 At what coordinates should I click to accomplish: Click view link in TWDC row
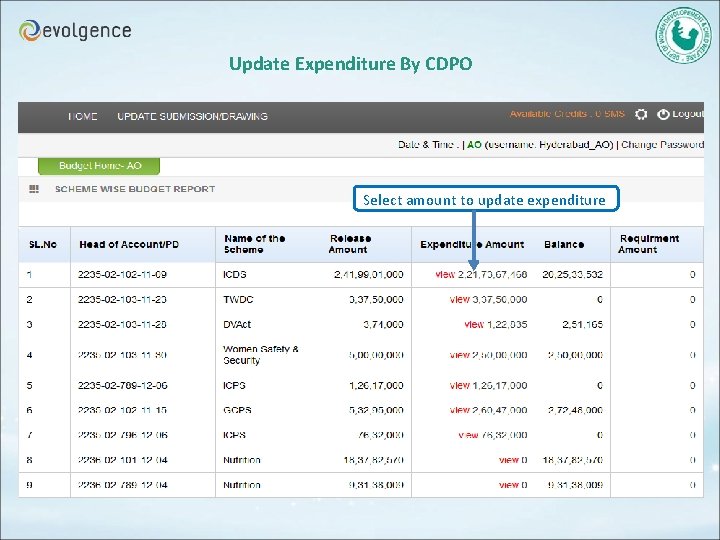pos(460,299)
